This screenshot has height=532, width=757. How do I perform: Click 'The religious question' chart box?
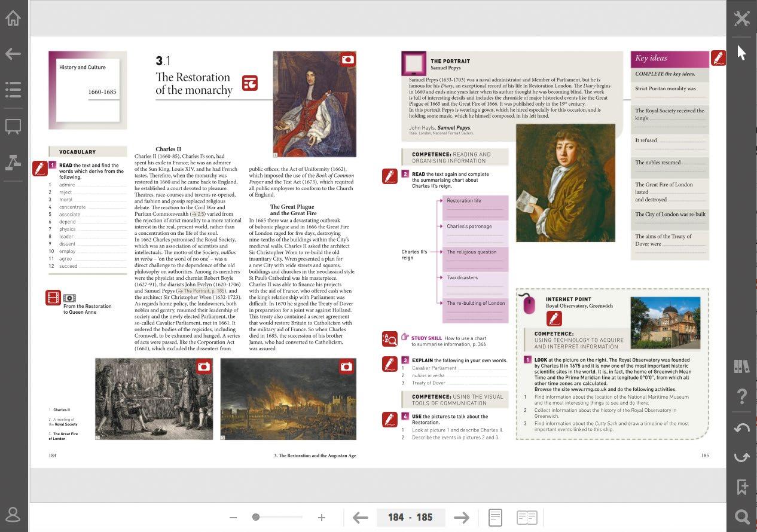click(x=475, y=259)
